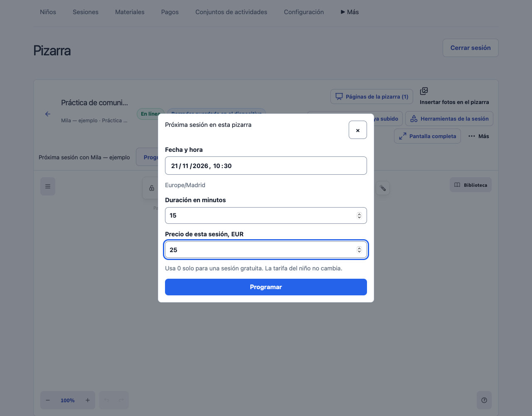This screenshot has width=532, height=416.
Task: Zoom out with the minus icon
Action: click(48, 400)
